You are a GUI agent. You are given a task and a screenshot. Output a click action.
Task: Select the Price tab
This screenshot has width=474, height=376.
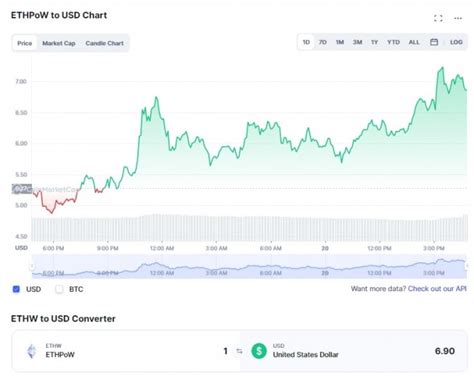tap(25, 43)
